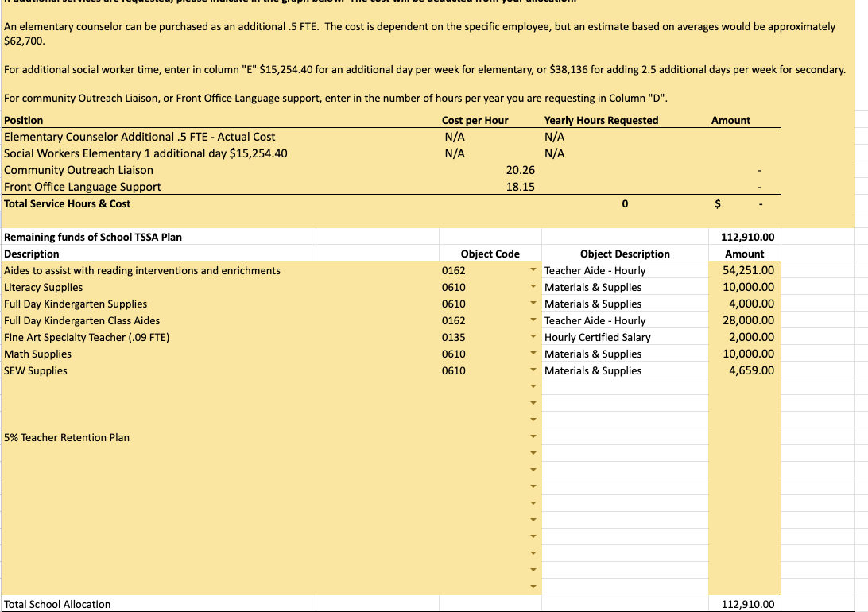Click Amount cell for Elementary Counselor row
This screenshot has height=612, width=868.
pos(745,137)
